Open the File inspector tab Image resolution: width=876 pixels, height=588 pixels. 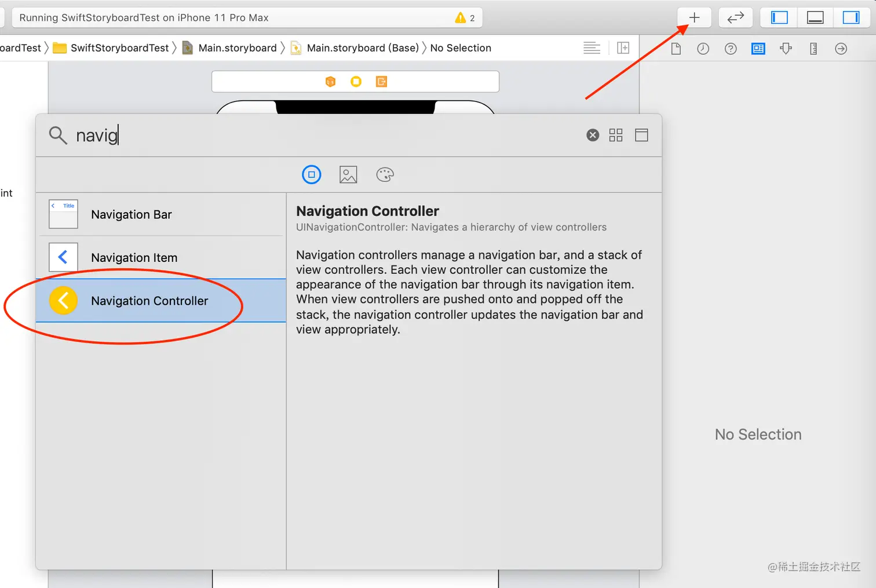click(676, 49)
